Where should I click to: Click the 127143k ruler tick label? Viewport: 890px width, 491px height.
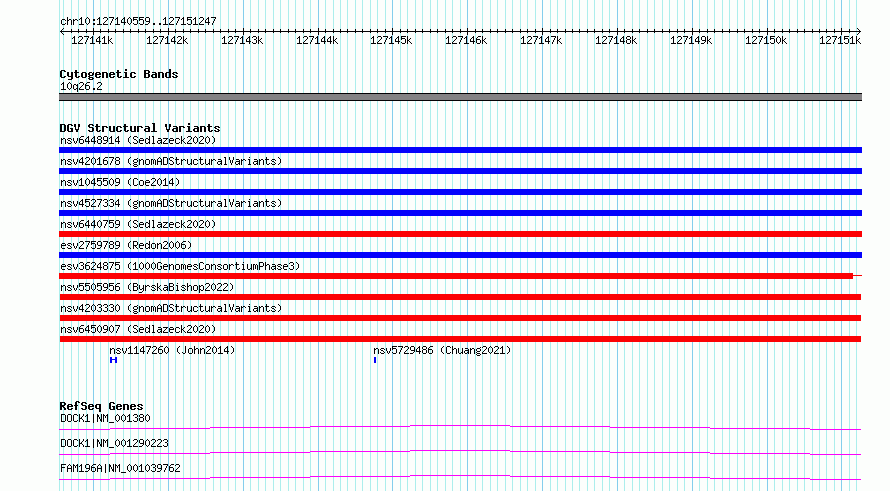[x=242, y=40]
